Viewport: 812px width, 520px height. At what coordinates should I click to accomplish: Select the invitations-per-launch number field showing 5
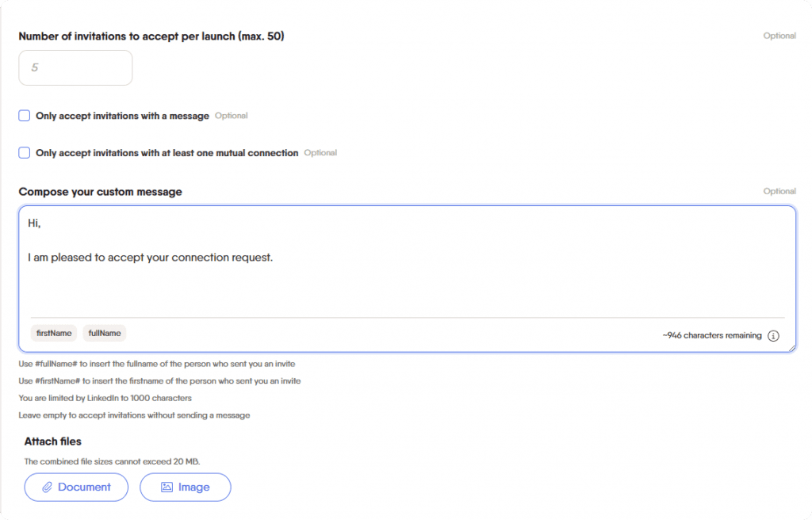point(75,67)
